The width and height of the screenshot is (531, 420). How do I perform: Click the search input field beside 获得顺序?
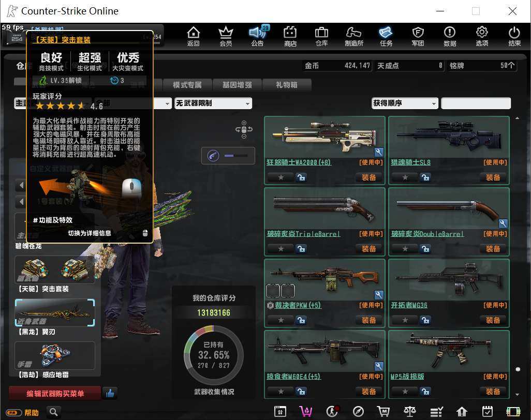tap(476, 103)
